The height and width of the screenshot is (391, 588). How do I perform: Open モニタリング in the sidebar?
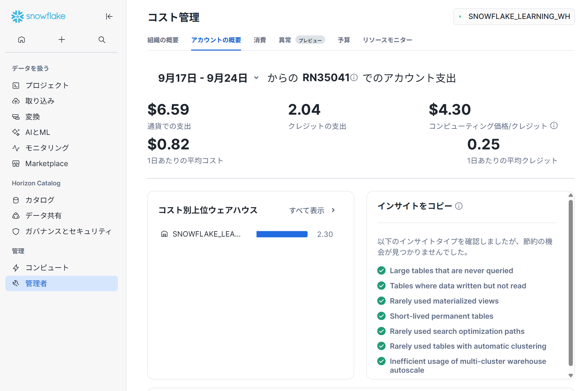(x=62, y=148)
